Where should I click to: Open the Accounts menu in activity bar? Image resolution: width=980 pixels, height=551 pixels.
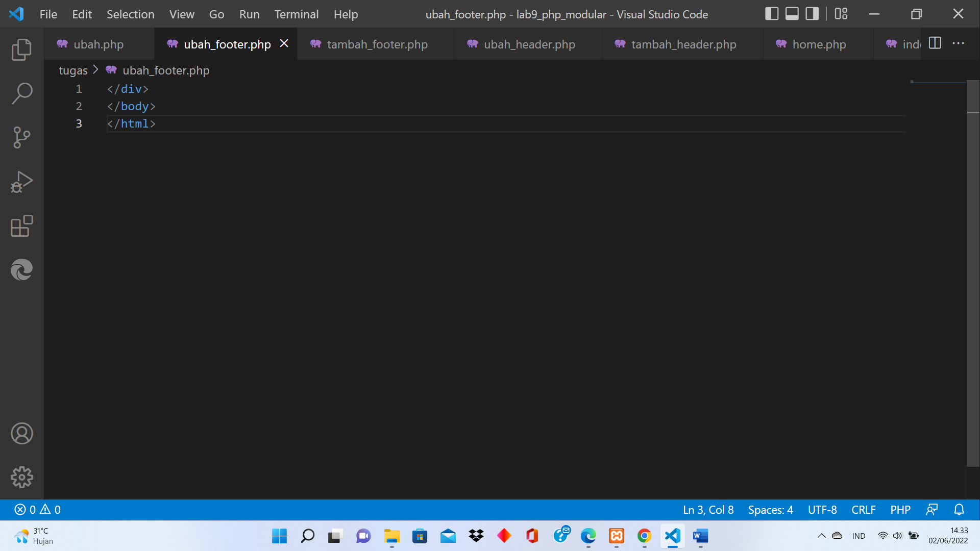21,434
